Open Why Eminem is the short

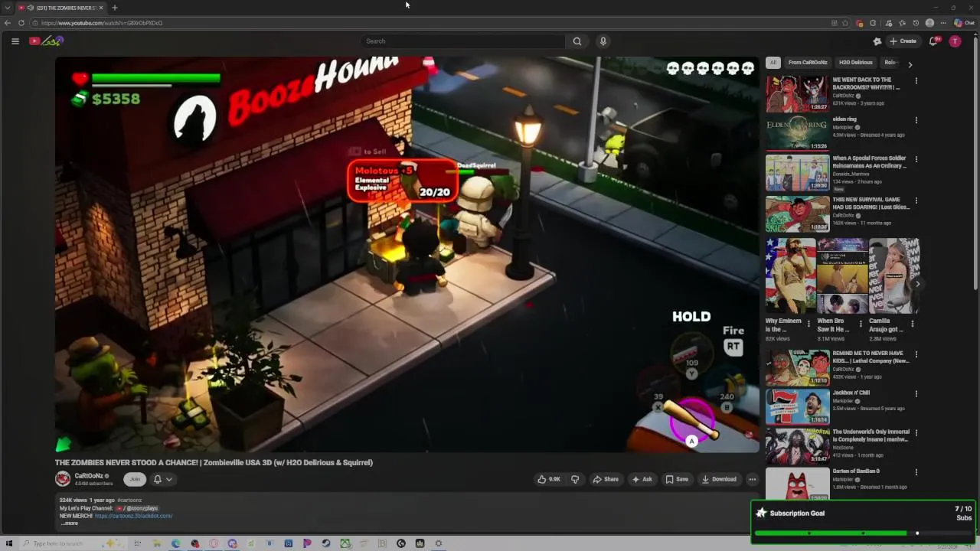[x=790, y=276]
